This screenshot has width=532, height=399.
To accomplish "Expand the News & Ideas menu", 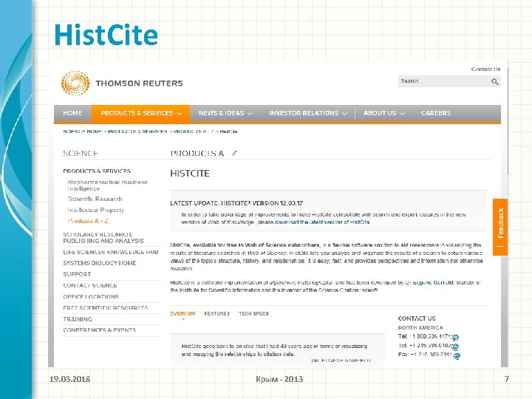I will point(225,113).
